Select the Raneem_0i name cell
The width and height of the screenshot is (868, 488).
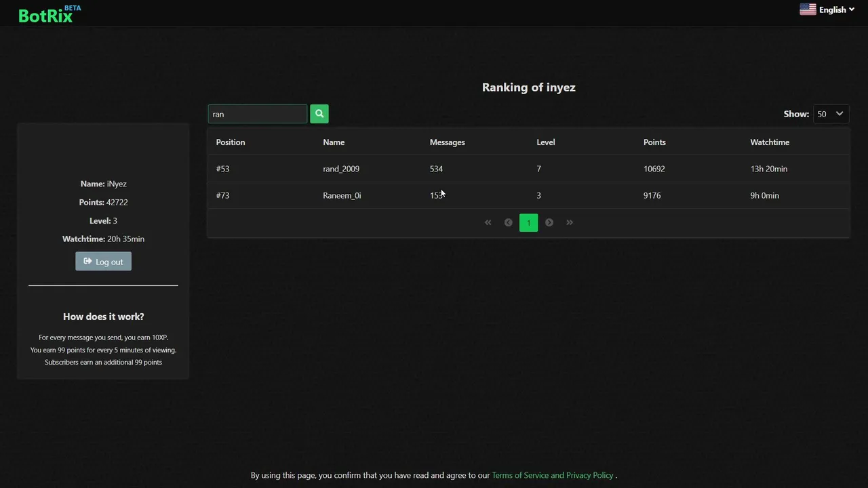click(x=342, y=195)
